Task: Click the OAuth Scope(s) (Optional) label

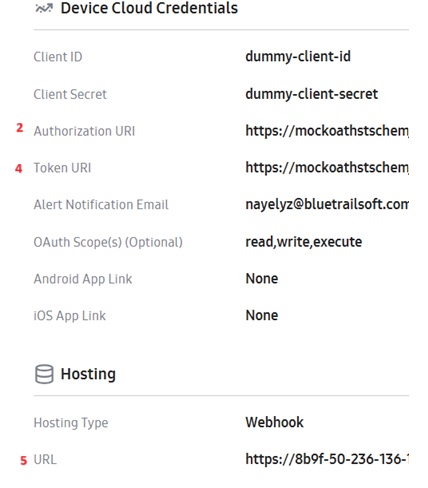Action: pyautogui.click(x=108, y=242)
